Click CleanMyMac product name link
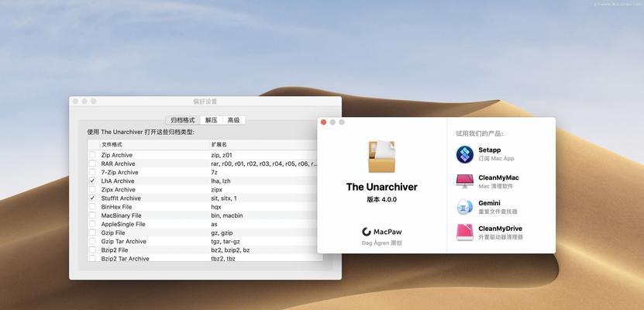Screen dimensions: 644x310 point(498,177)
